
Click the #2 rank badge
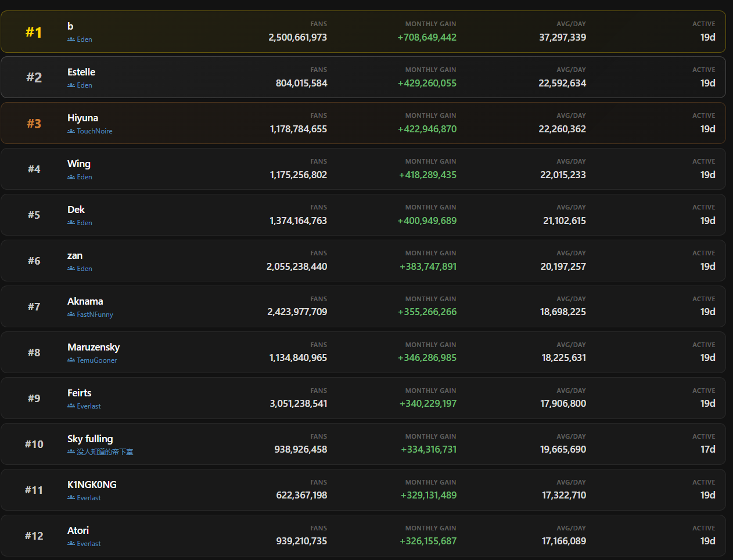click(34, 78)
